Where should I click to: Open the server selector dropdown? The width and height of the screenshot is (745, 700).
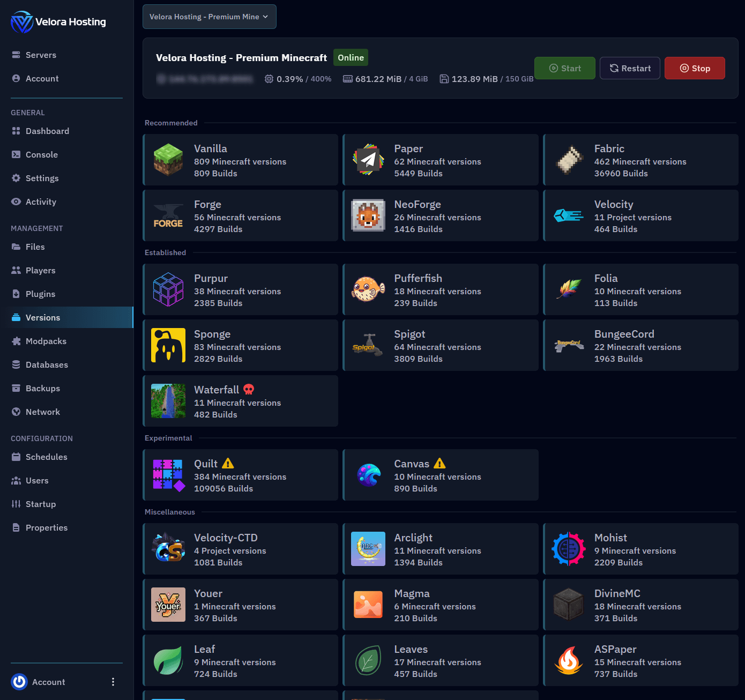click(209, 17)
